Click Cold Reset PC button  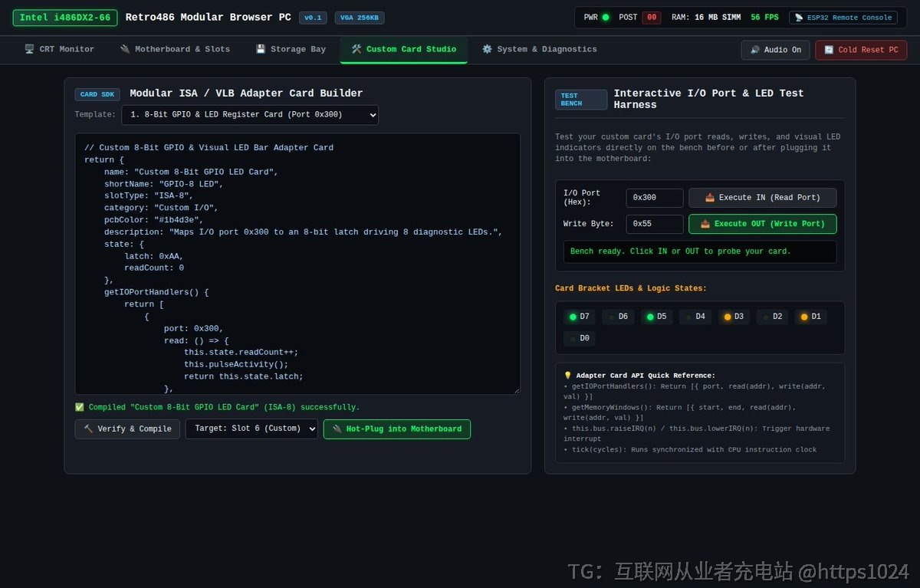tap(861, 50)
